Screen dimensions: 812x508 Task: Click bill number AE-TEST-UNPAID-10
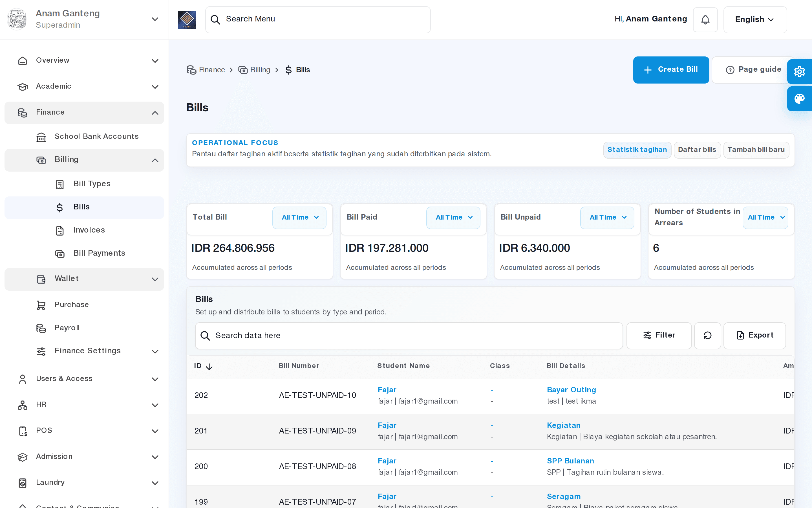(317, 395)
